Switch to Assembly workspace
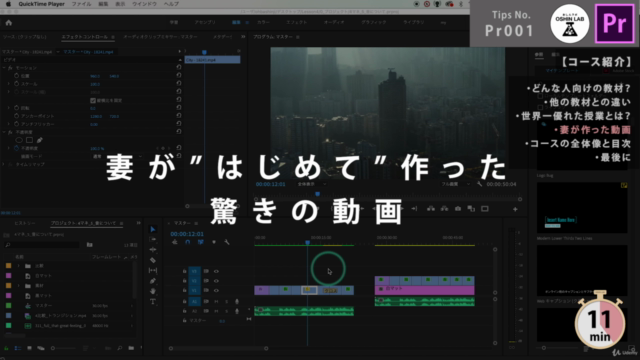This screenshot has height=360, width=640. click(x=205, y=22)
